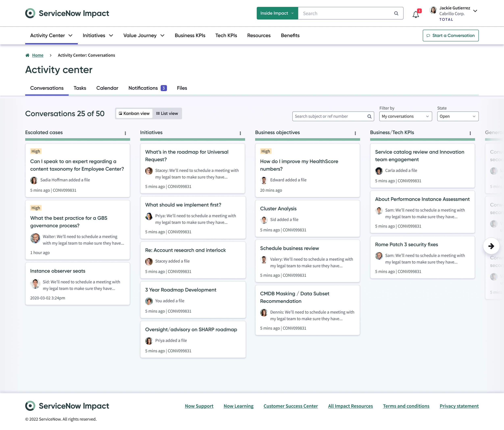The height and width of the screenshot is (430, 504).
Task: Click Walter's avatar on GBS governance card
Action: click(35, 238)
